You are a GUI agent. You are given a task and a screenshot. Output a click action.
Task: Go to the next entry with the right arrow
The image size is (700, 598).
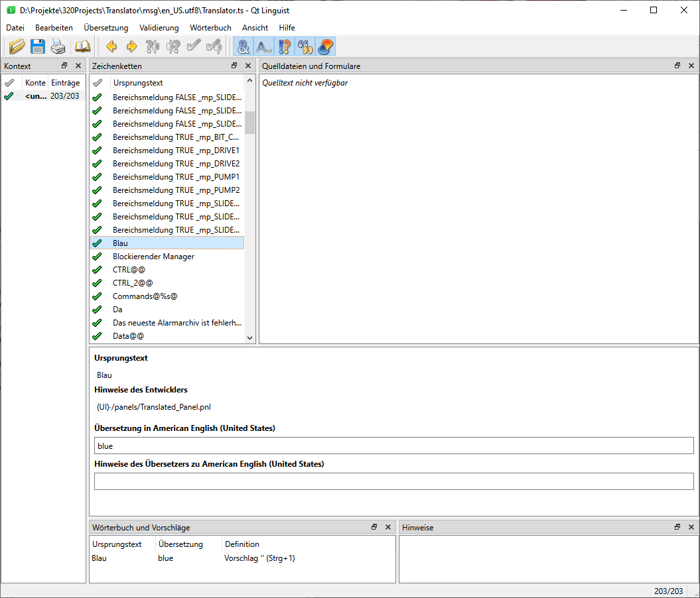click(x=132, y=46)
